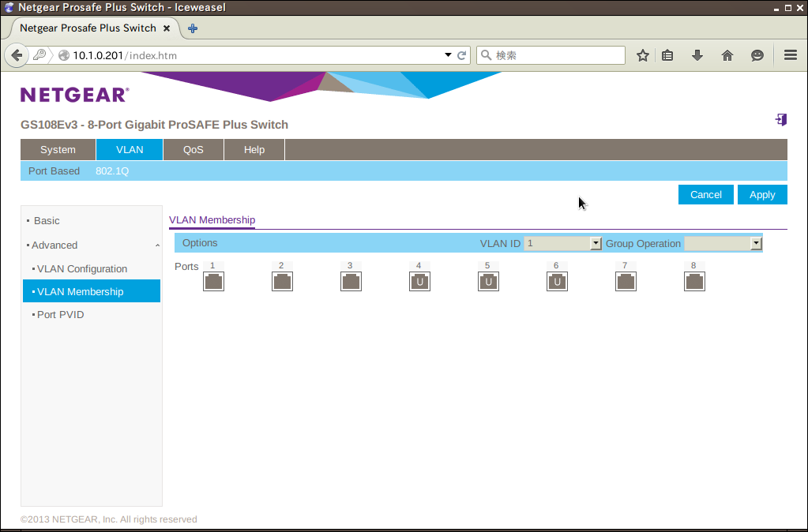The image size is (808, 532).
Task: Click the globe site identity icon
Action: tap(64, 55)
